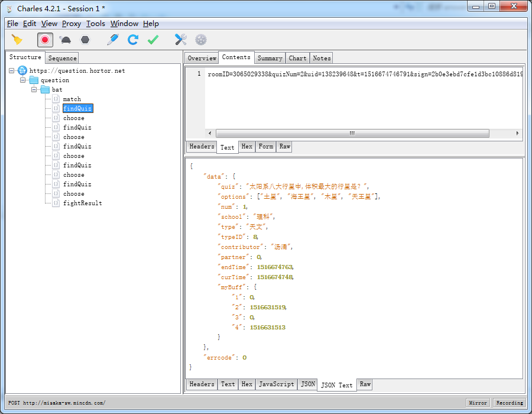
Task: Switch to the Notes tab
Action: point(322,58)
